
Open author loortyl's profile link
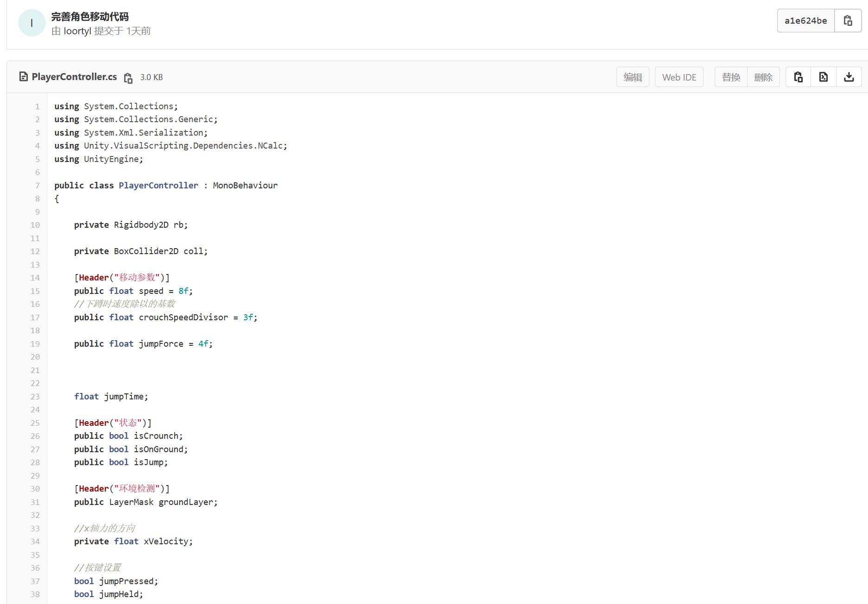[77, 31]
